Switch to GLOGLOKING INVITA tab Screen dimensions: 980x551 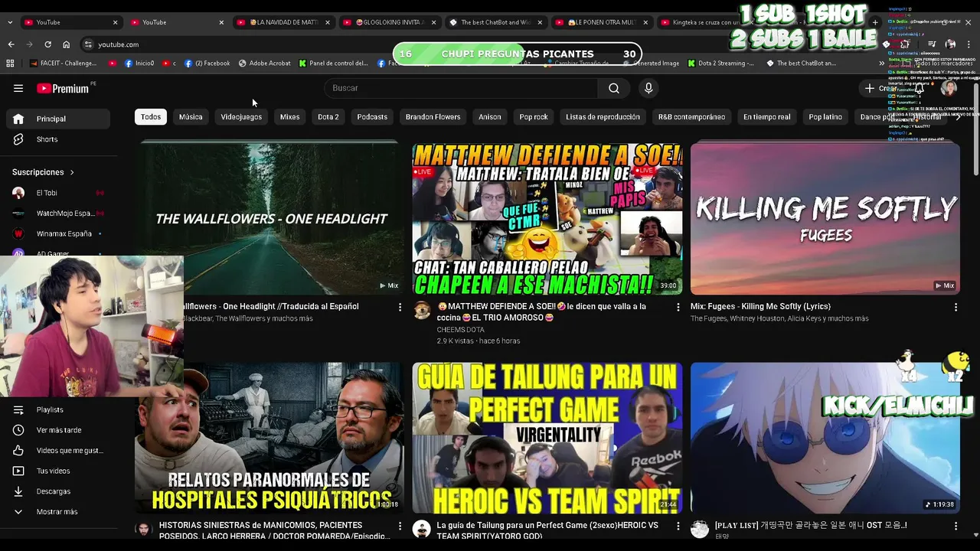point(388,22)
